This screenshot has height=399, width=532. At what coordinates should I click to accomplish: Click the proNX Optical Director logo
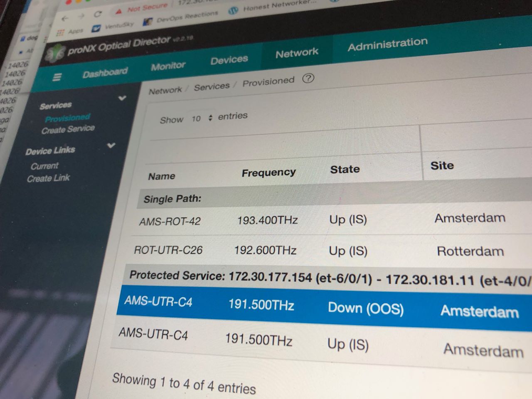click(55, 53)
